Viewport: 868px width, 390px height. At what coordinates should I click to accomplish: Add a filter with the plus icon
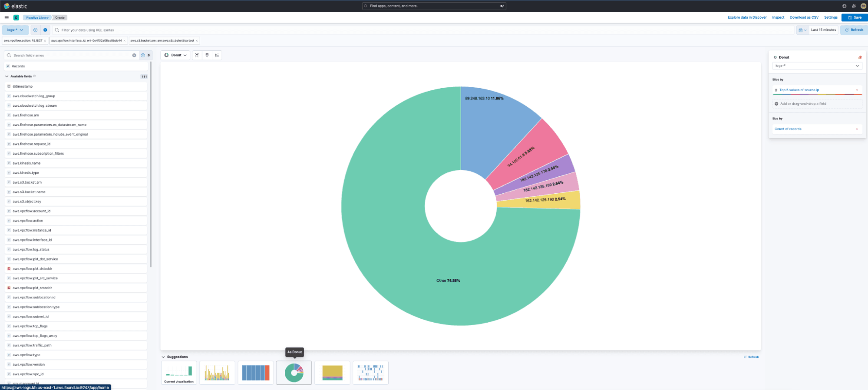[45, 30]
